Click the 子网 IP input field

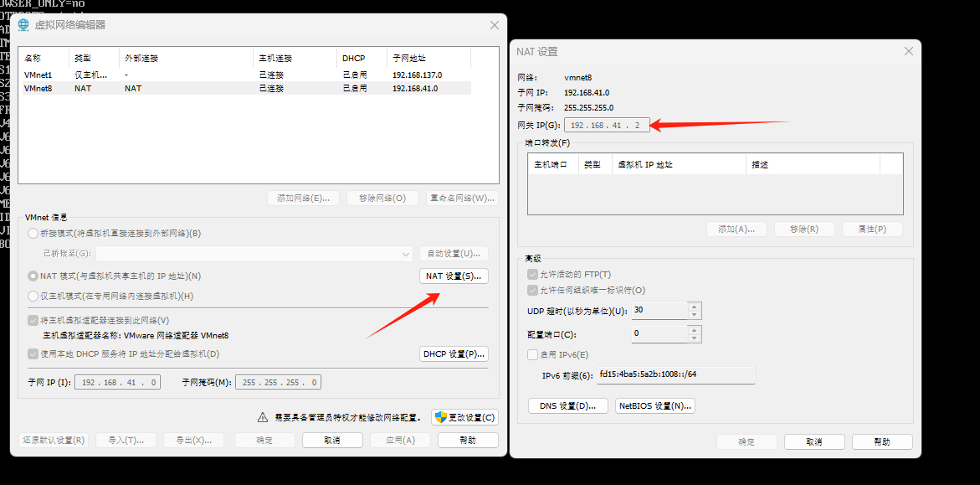click(x=117, y=382)
